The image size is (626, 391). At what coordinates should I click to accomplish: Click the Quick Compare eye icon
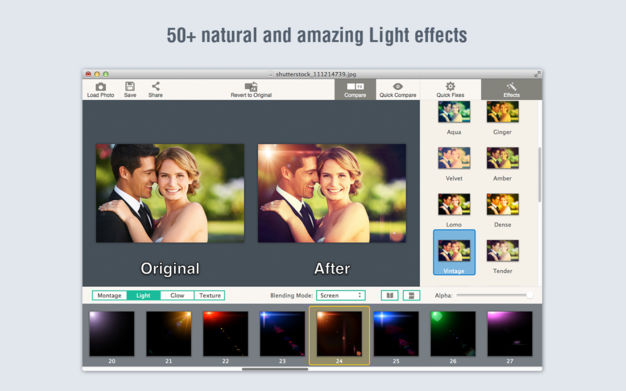pos(398,86)
